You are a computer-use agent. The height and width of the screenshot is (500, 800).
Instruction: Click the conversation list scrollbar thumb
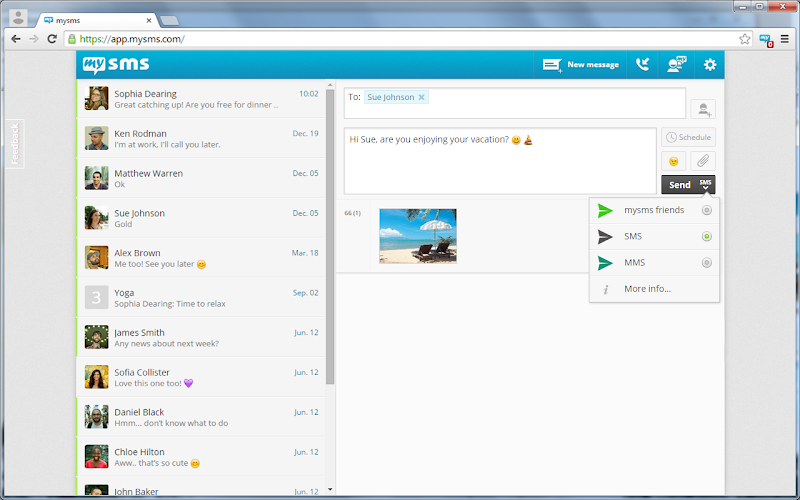pyautogui.click(x=330, y=237)
